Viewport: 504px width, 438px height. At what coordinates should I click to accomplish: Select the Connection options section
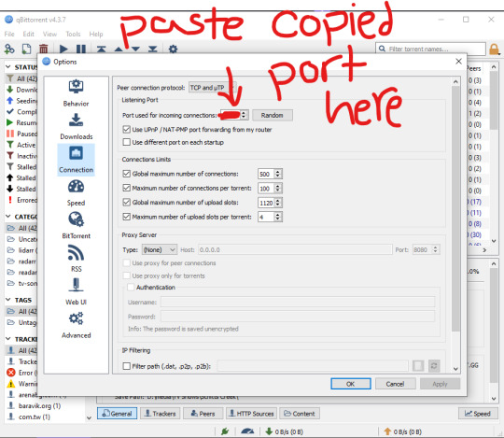pyautogui.click(x=76, y=160)
